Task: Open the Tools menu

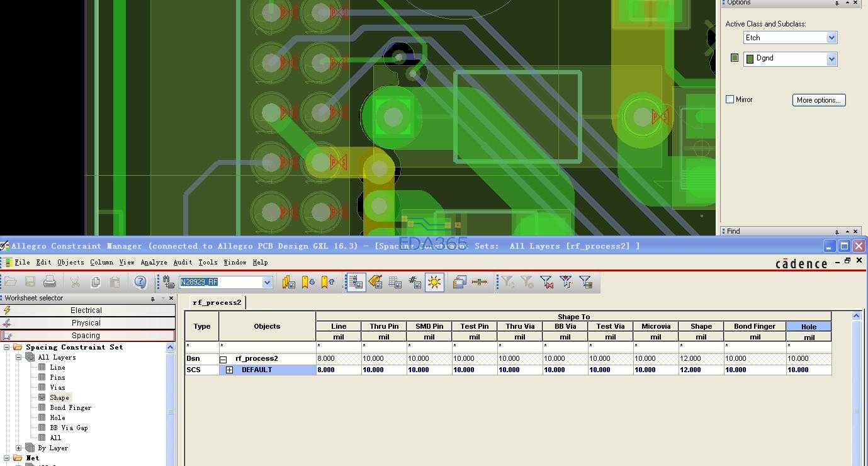Action: (208, 263)
